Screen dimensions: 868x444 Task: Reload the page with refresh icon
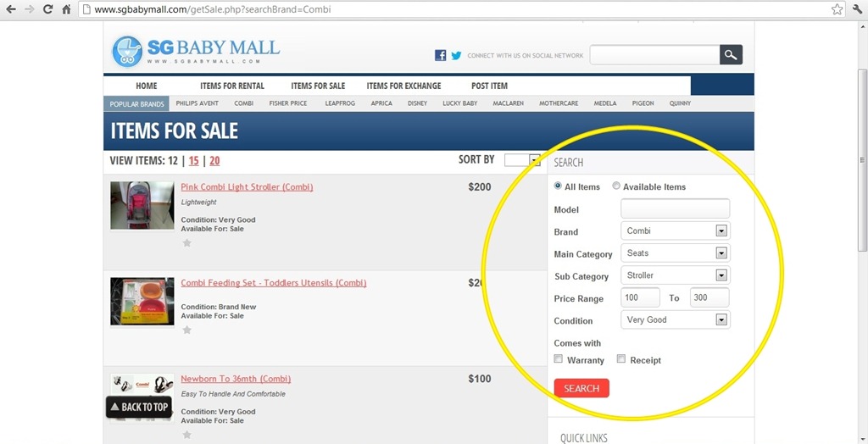click(x=48, y=8)
